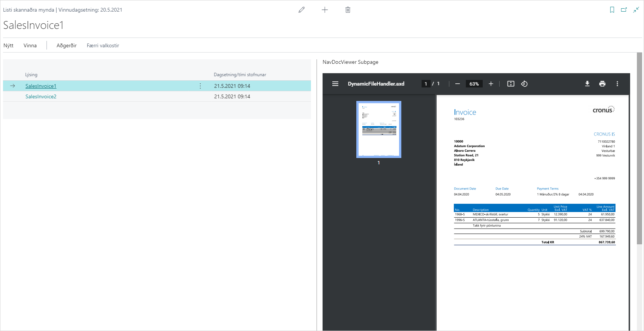
Task: Click the plus icon to add new record
Action: pos(325,10)
